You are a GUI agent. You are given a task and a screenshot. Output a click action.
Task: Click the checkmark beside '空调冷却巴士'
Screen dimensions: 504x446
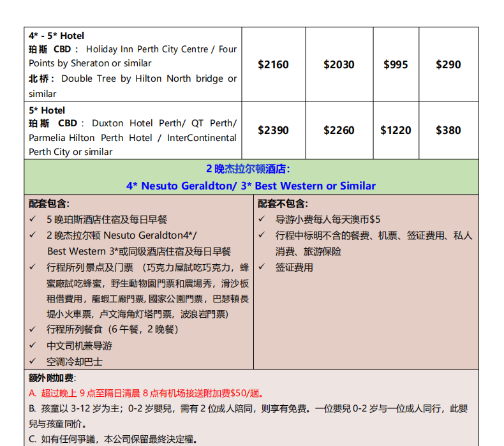pos(33,362)
